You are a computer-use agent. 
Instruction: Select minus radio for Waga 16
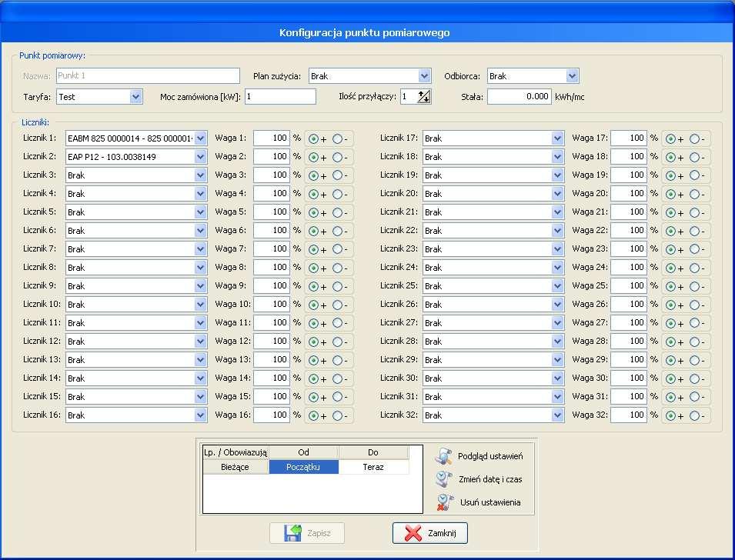[338, 415]
